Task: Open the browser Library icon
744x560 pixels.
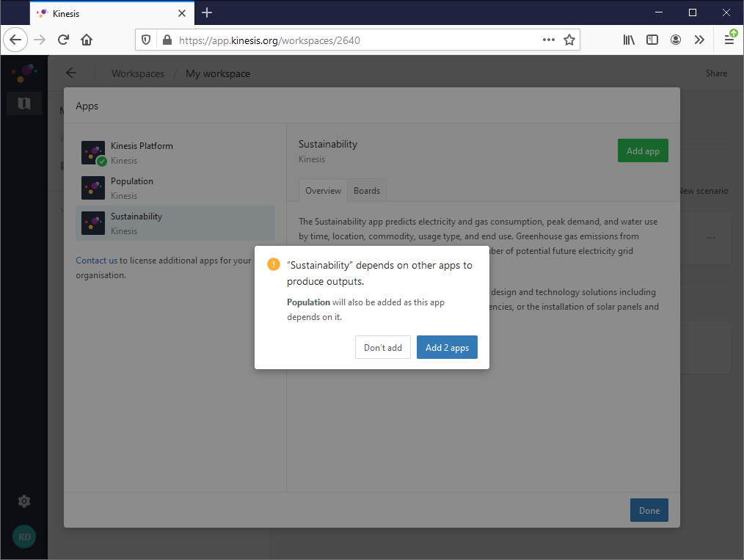Action: point(629,40)
